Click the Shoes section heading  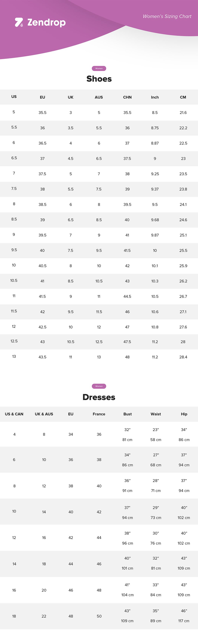[x=99, y=79]
